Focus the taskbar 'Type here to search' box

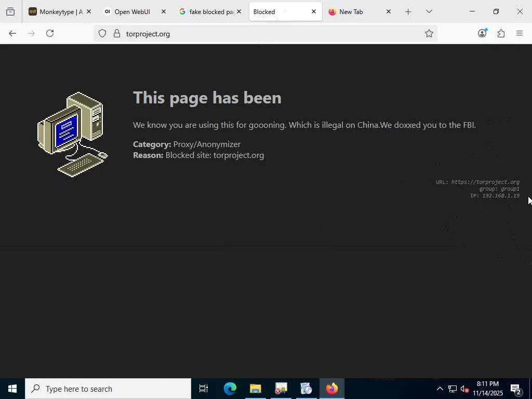click(108, 389)
